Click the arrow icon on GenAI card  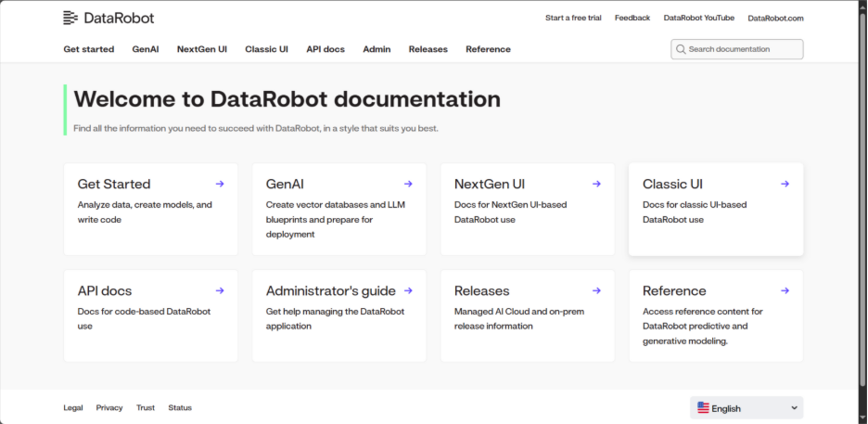click(x=408, y=184)
